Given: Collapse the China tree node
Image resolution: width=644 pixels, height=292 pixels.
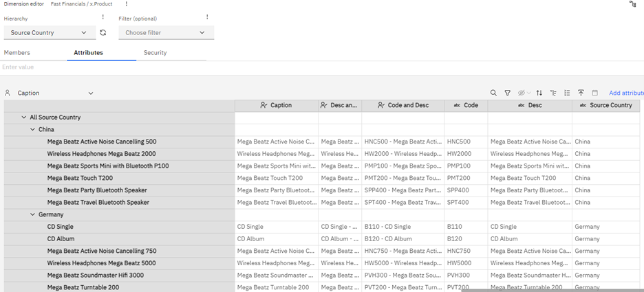Looking at the screenshot, I should pyautogui.click(x=33, y=130).
